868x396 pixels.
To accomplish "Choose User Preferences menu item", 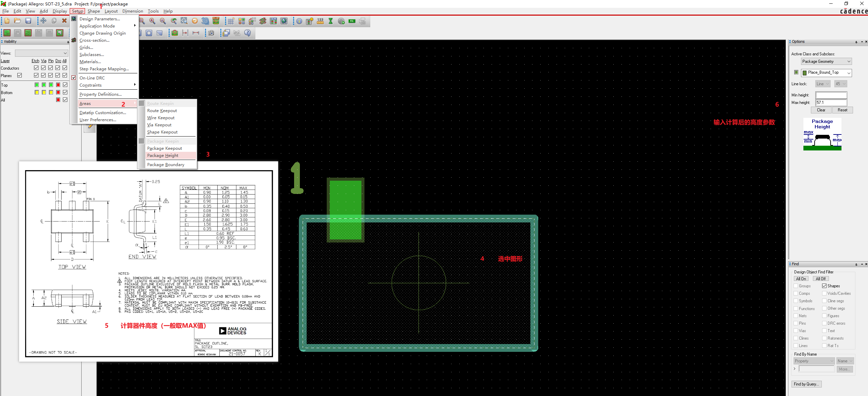I will click(98, 120).
